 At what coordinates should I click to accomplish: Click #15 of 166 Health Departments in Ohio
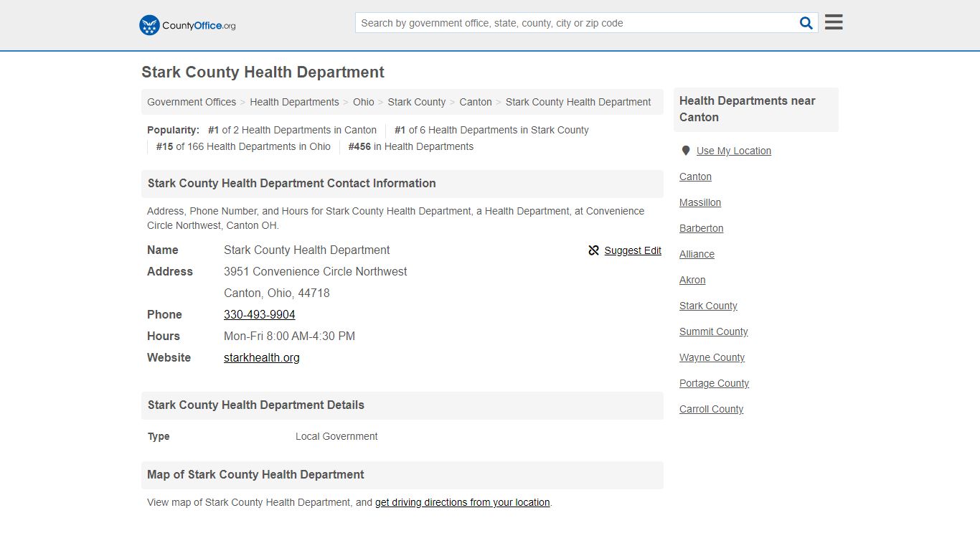pos(243,146)
